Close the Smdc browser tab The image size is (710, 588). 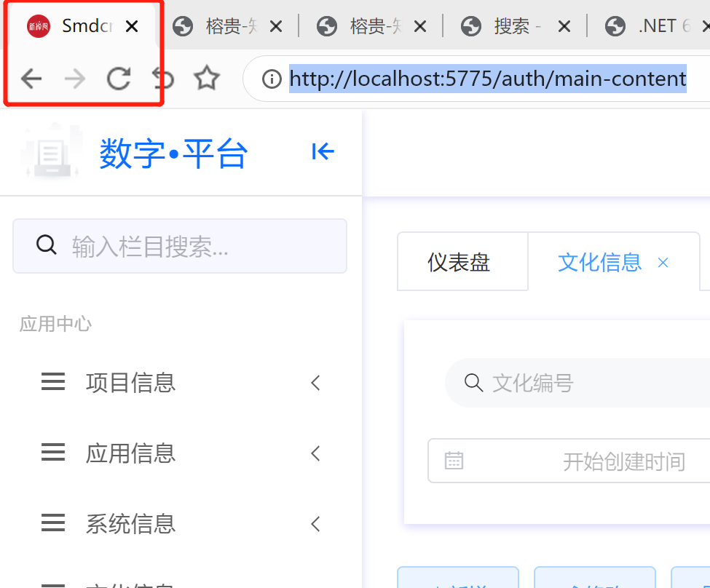132,26
